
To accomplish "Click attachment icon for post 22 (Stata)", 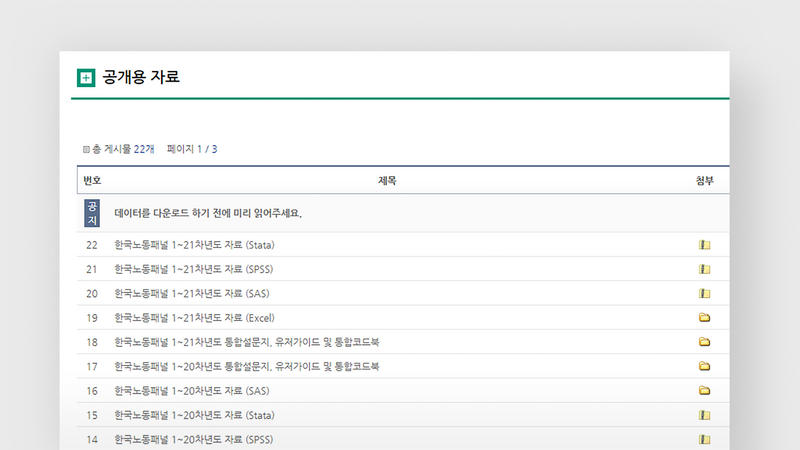I will (x=704, y=245).
